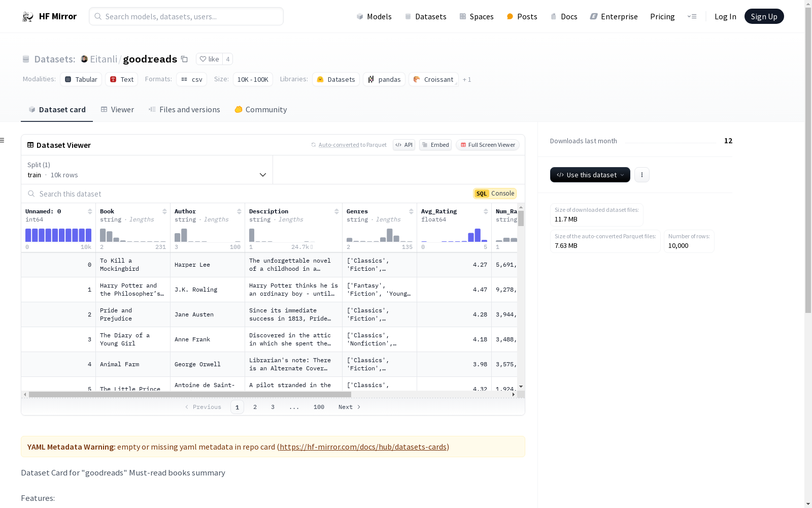Click the 'To Kill a Mockingbird' cell
The image size is (812, 508).
coord(133,265)
